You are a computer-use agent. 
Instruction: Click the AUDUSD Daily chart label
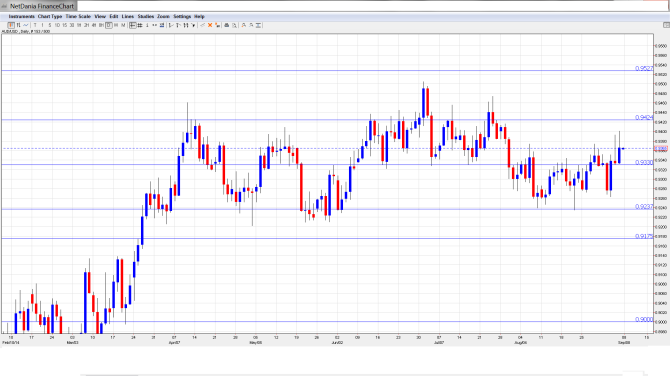pos(26,32)
